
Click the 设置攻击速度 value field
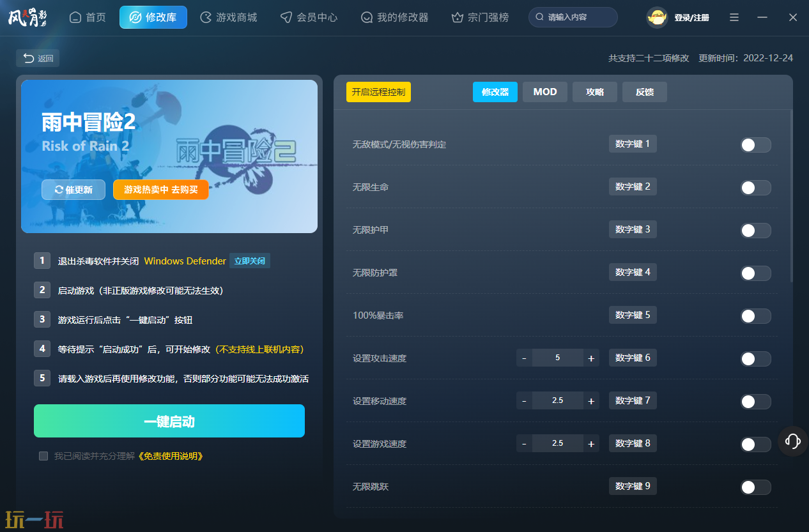coord(558,358)
